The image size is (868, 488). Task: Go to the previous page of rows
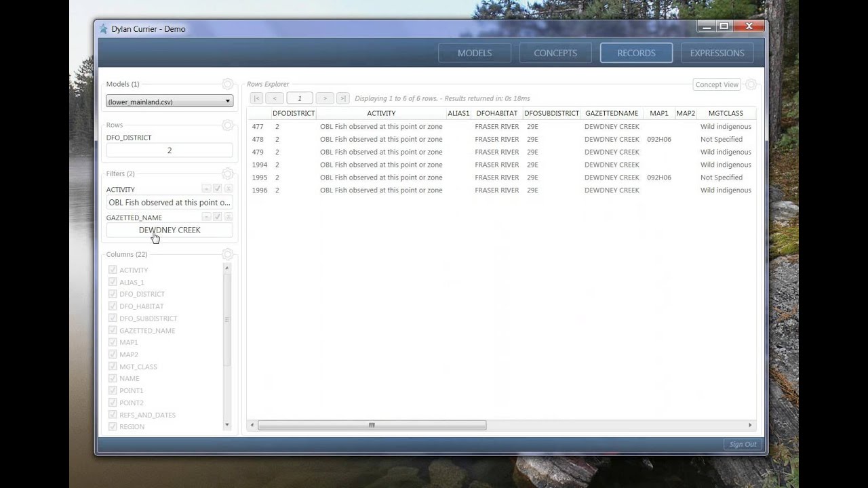(x=275, y=98)
